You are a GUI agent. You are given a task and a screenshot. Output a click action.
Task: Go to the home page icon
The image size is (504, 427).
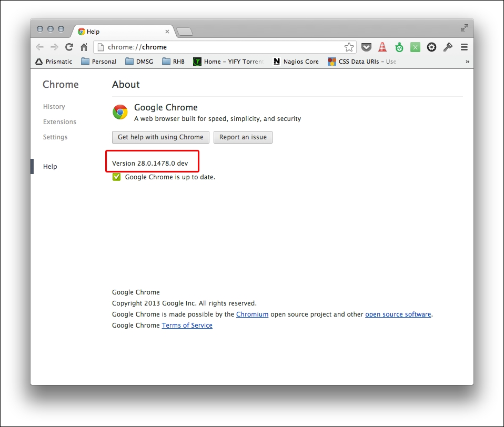coord(84,47)
